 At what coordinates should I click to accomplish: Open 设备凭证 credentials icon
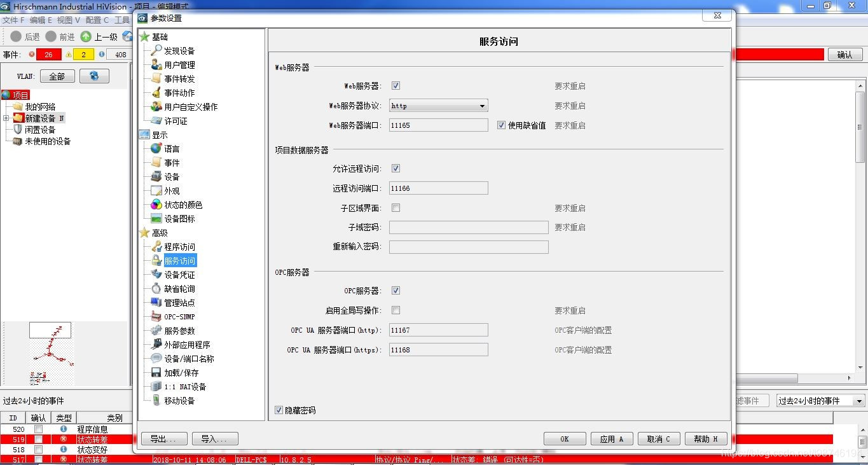[x=156, y=275]
